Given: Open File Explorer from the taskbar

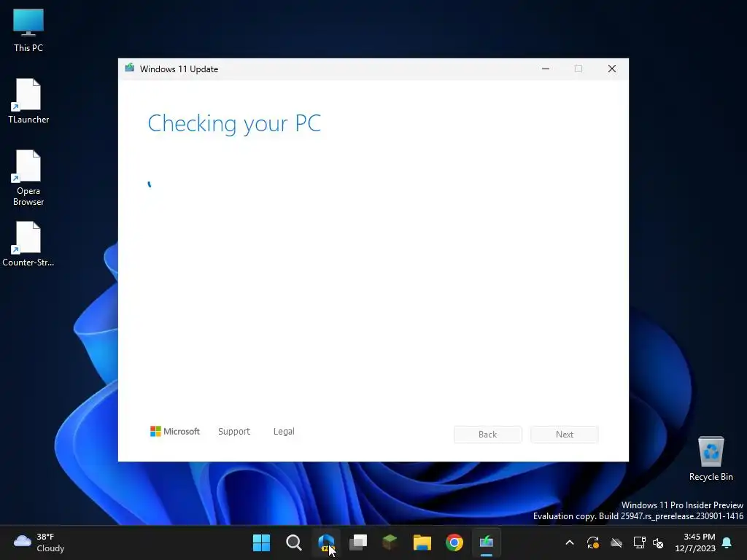Looking at the screenshot, I should [422, 542].
